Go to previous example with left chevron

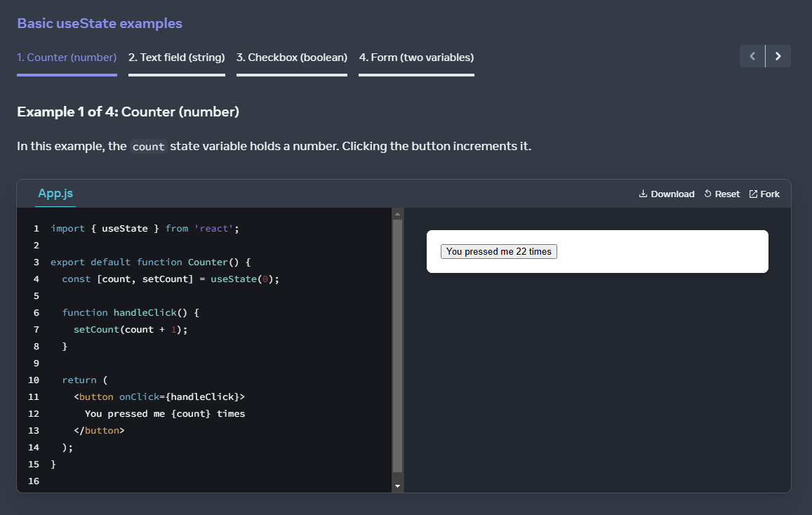click(x=752, y=56)
